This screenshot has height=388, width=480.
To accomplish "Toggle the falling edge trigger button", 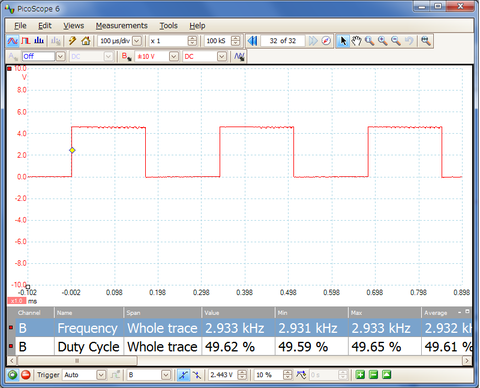I will pyautogui.click(x=197, y=375).
